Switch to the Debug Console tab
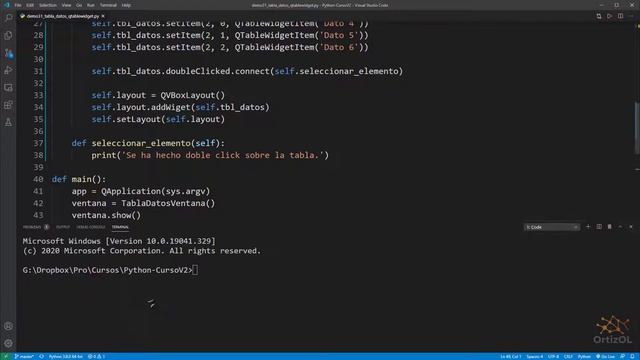640x360 pixels. (x=91, y=227)
